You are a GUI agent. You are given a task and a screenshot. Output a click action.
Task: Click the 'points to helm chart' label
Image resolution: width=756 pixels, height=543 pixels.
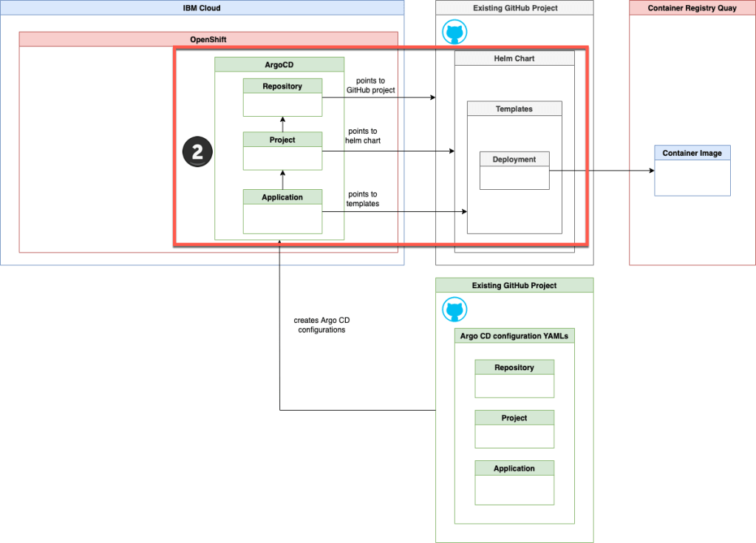(x=363, y=136)
